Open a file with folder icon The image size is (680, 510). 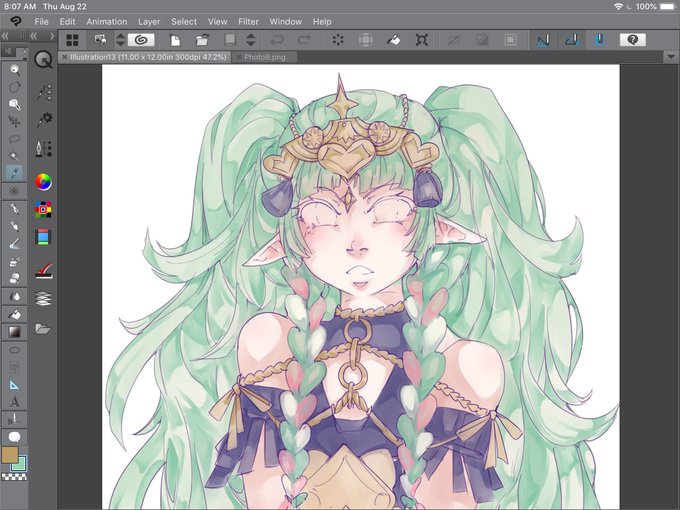(203, 40)
